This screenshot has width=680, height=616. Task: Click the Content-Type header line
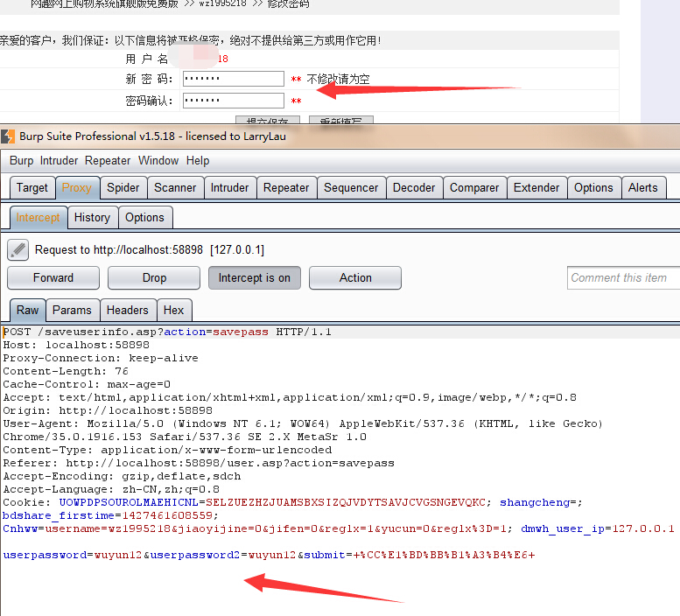click(x=167, y=450)
